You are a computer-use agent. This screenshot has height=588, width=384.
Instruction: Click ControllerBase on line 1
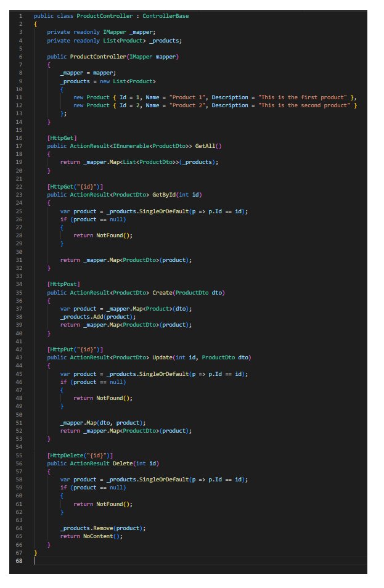pyautogui.click(x=165, y=16)
